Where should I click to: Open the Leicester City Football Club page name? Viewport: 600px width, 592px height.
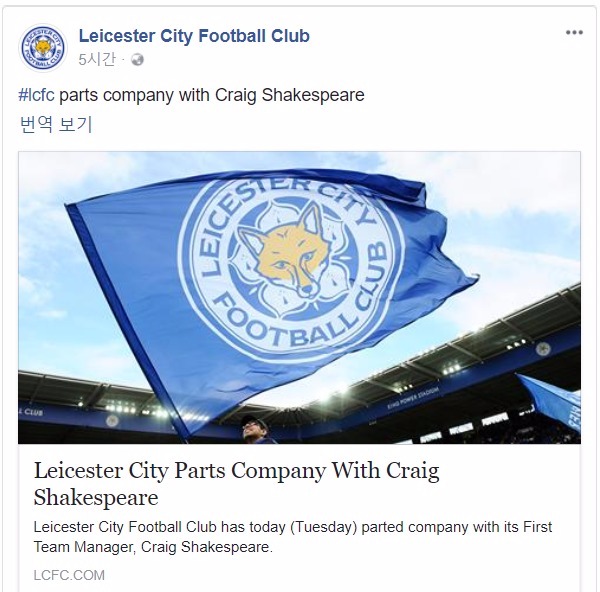[x=194, y=36]
